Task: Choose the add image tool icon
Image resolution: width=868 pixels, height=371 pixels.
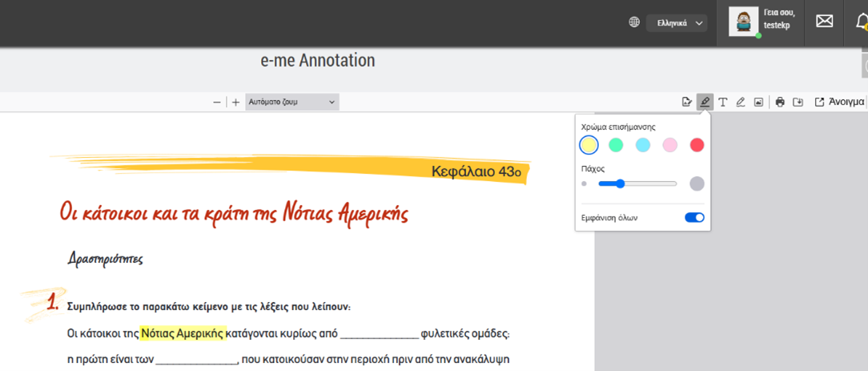Action: click(758, 102)
